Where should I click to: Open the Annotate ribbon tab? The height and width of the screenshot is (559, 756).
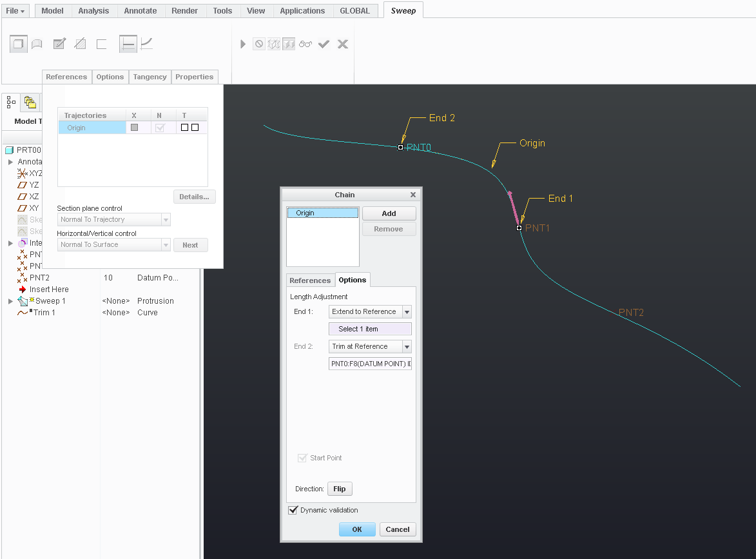(x=141, y=10)
